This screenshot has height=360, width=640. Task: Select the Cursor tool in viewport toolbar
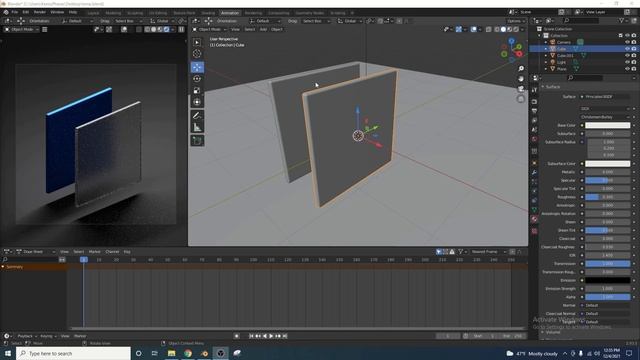[x=197, y=54]
